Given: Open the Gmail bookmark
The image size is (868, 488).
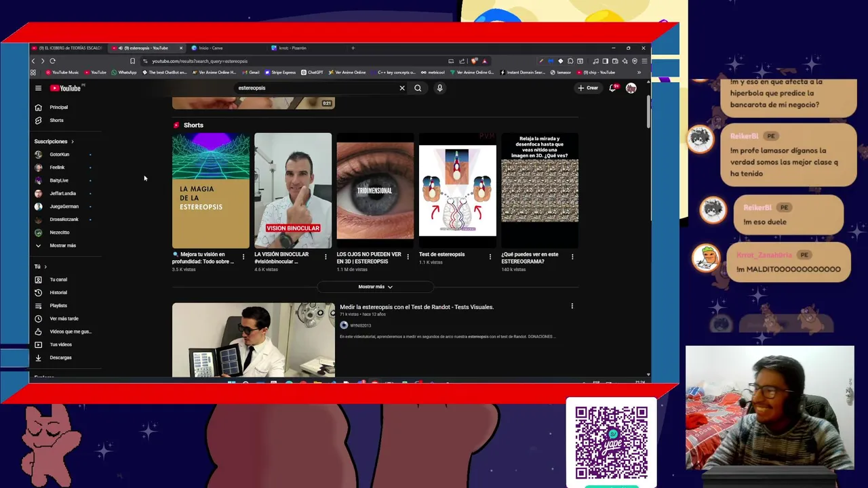Looking at the screenshot, I should tap(252, 73).
